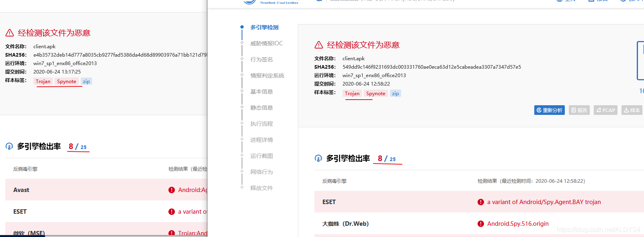This screenshot has width=644, height=237.
Task: Click the 报告 button
Action: click(x=579, y=110)
